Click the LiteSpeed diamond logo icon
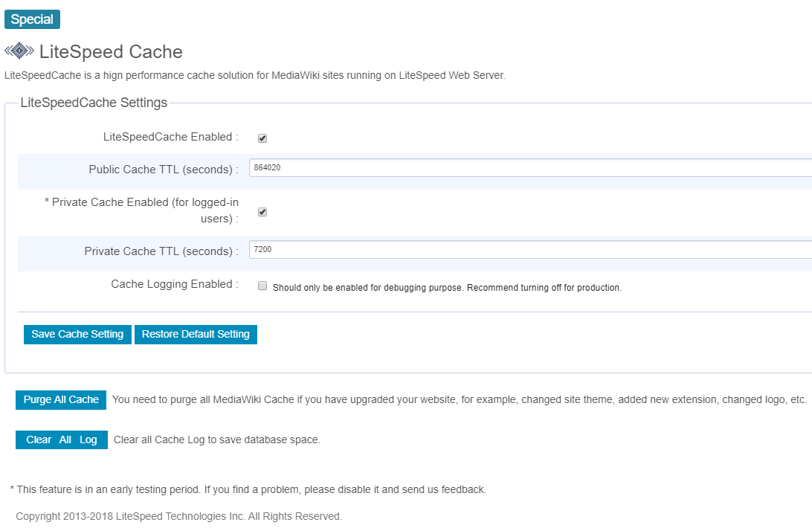The image size is (812, 528). tap(19, 51)
